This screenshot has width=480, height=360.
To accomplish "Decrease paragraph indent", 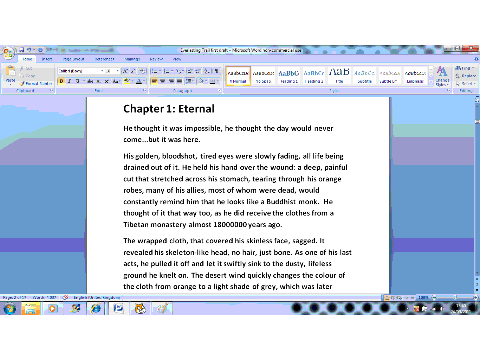I will tap(190, 71).
